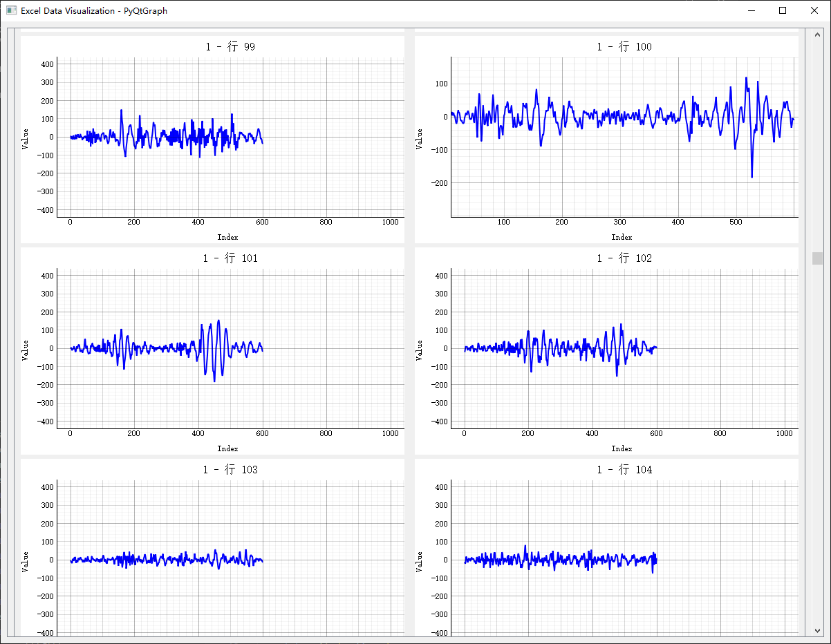The image size is (831, 644).
Task: Click the Value axis label of row 101 plot
Action: coord(26,350)
